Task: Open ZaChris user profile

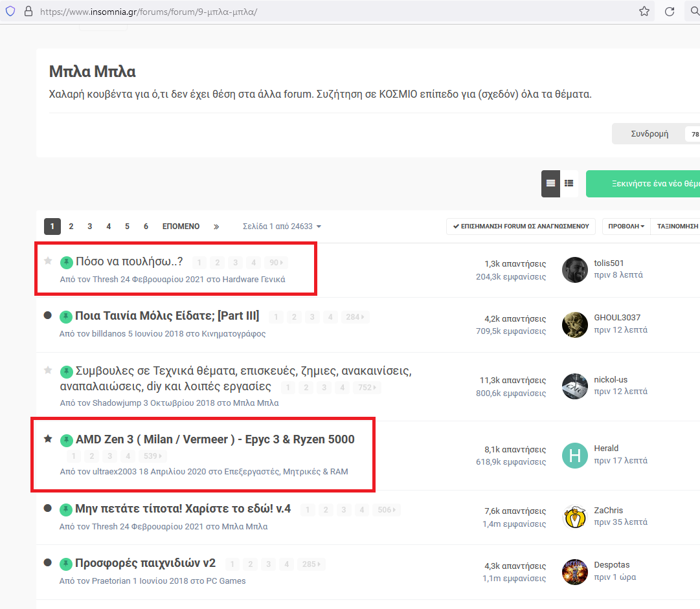Action: (608, 511)
